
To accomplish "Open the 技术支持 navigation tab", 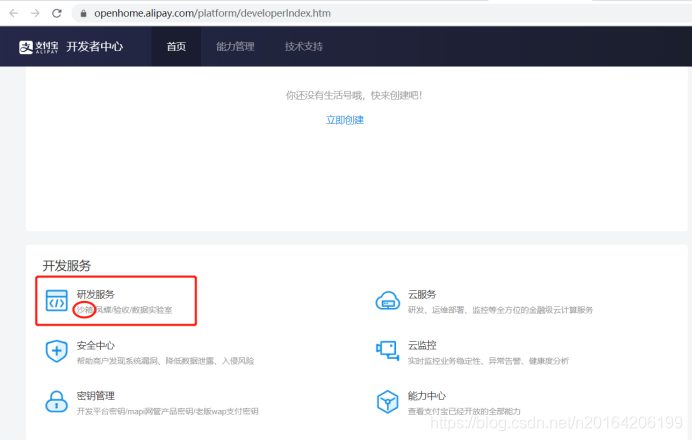I will click(304, 47).
